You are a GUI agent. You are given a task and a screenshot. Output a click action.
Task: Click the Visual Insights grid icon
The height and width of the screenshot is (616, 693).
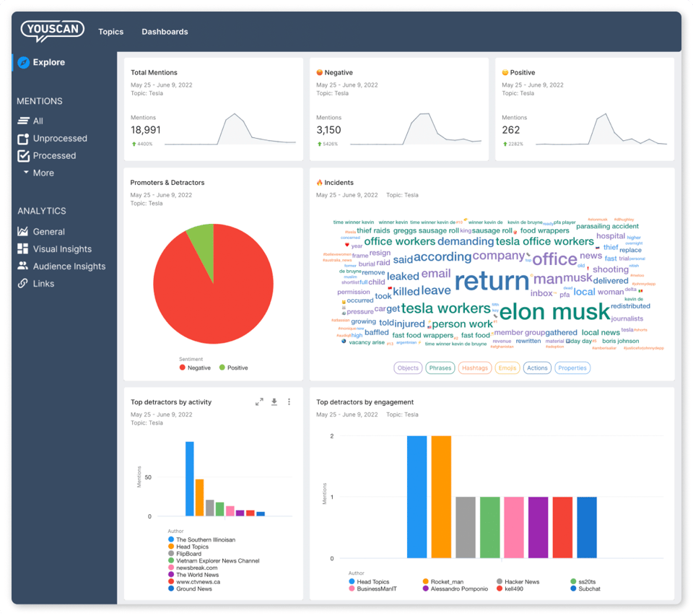pos(23,249)
